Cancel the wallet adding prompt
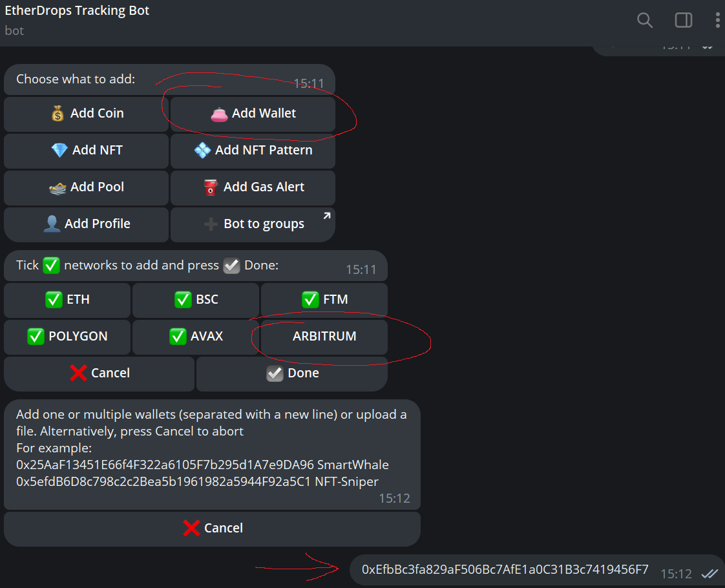Image resolution: width=725 pixels, height=588 pixels. [212, 529]
